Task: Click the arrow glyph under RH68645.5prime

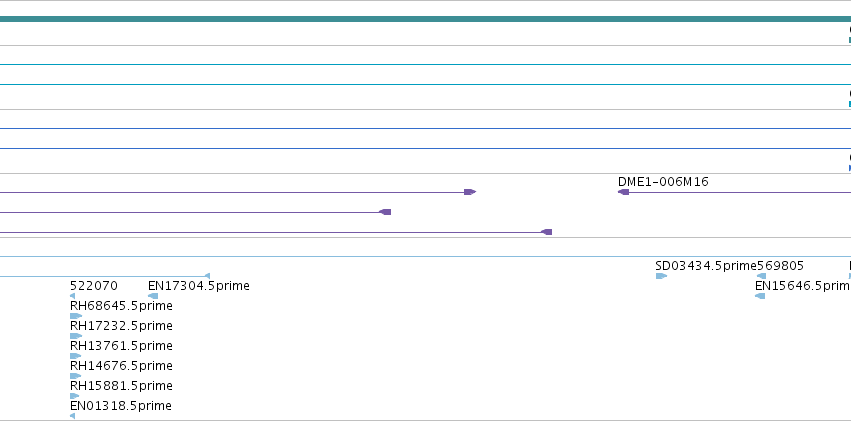Action: coord(76,316)
